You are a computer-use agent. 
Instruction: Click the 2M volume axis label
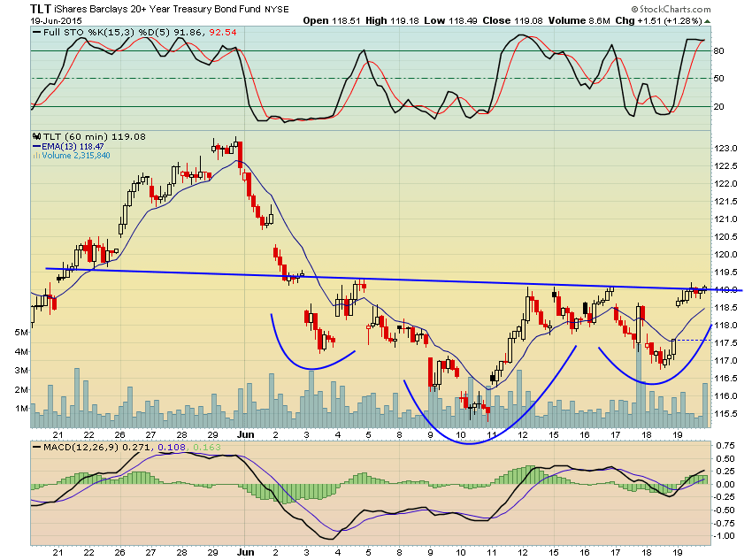(21, 389)
